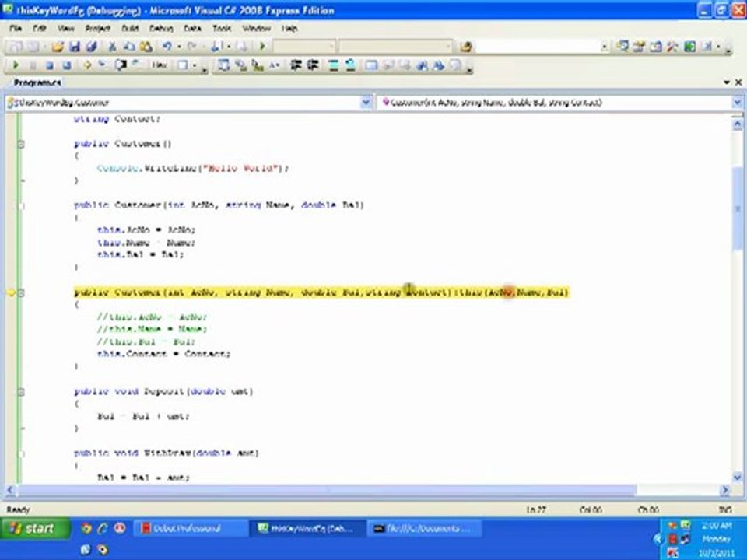The width and height of the screenshot is (747, 560).
Task: Save Program.cs with the Save icon
Action: 75,47
